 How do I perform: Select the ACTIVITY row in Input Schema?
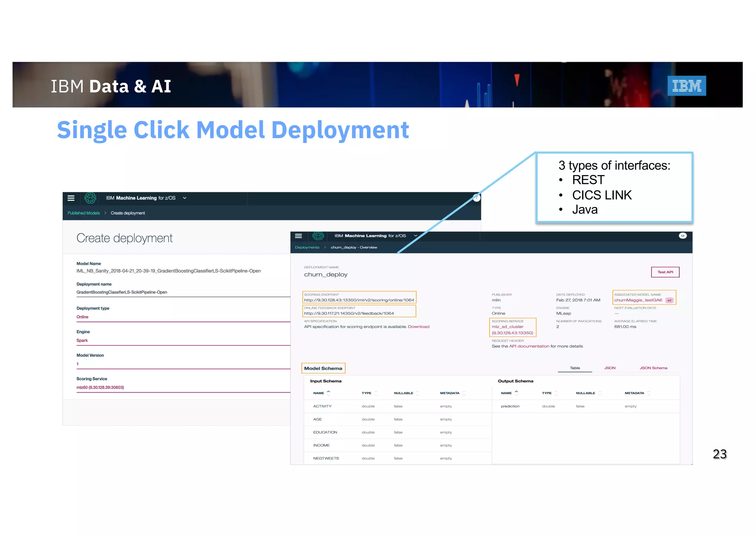398,406
